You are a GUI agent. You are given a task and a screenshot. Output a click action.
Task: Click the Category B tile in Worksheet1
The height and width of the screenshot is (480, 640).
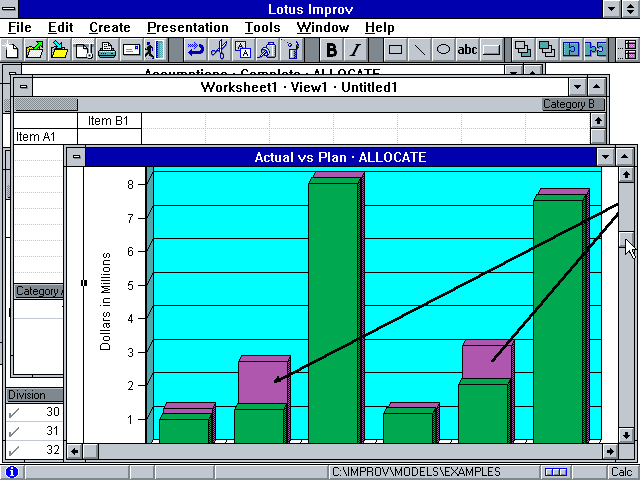pos(573,104)
